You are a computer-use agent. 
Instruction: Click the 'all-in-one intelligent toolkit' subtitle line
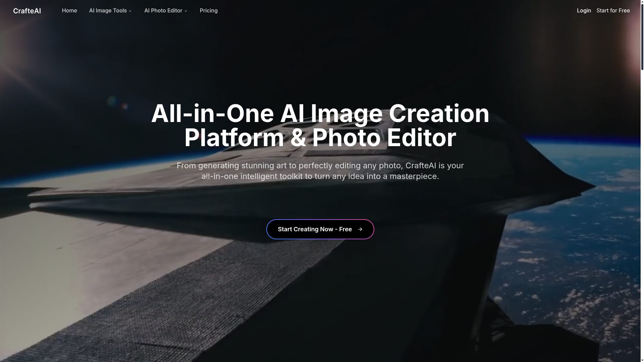(x=320, y=176)
